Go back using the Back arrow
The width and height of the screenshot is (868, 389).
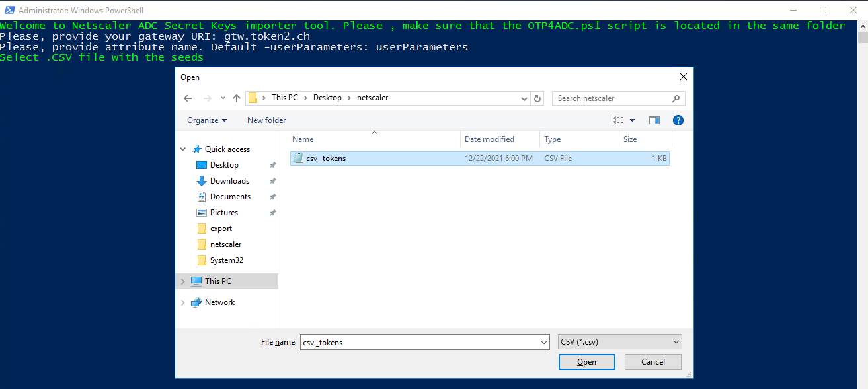tap(188, 98)
